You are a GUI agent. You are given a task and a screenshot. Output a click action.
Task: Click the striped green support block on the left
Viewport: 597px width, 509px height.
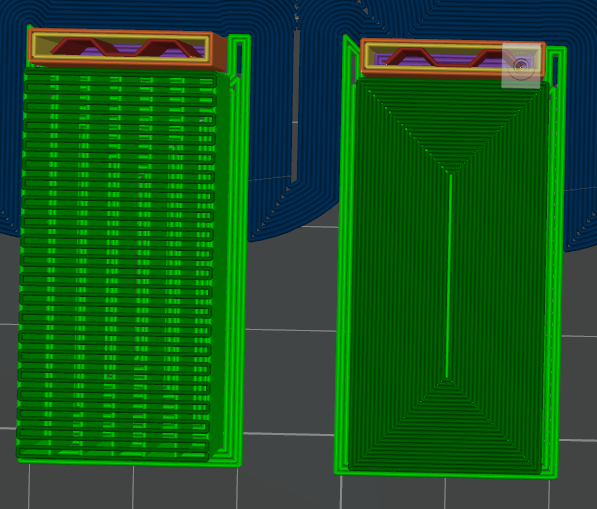(116, 265)
